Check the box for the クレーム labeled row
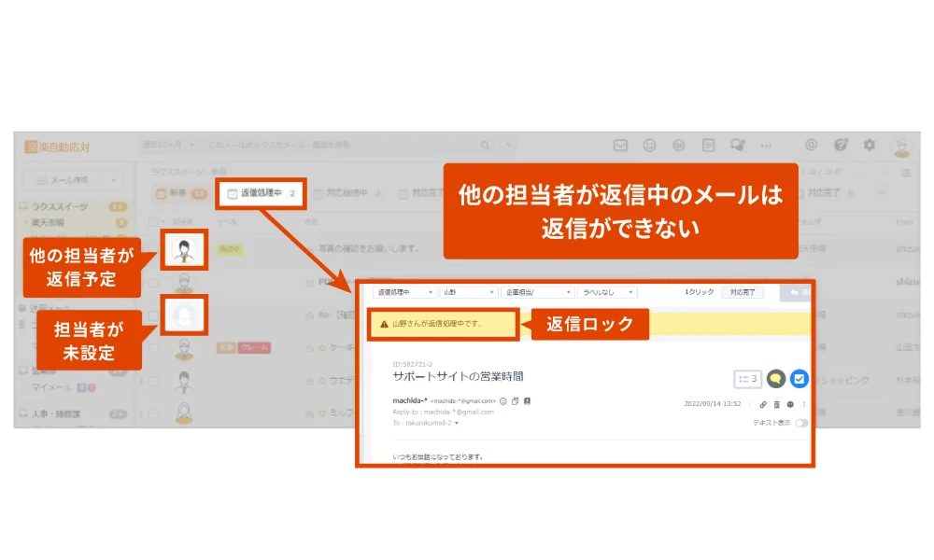The image size is (934, 560). point(154,348)
